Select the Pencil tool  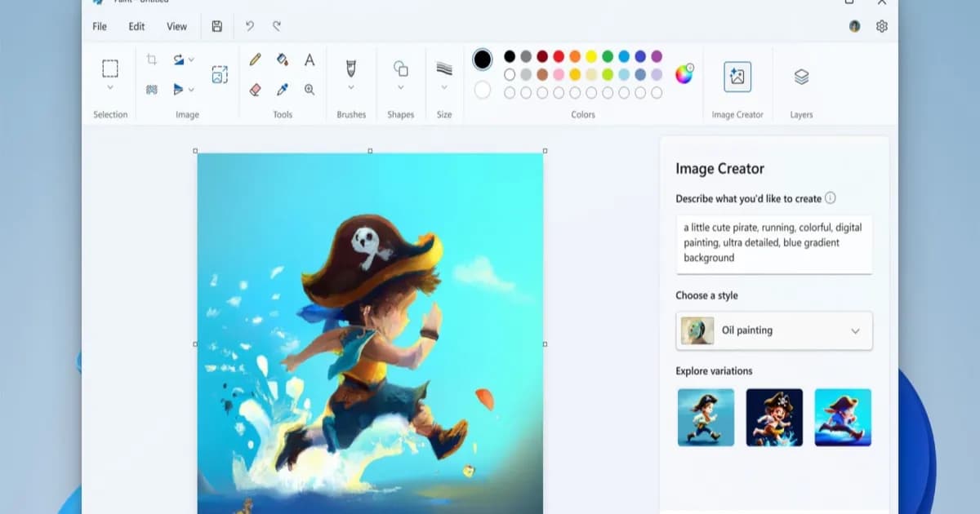coord(255,60)
